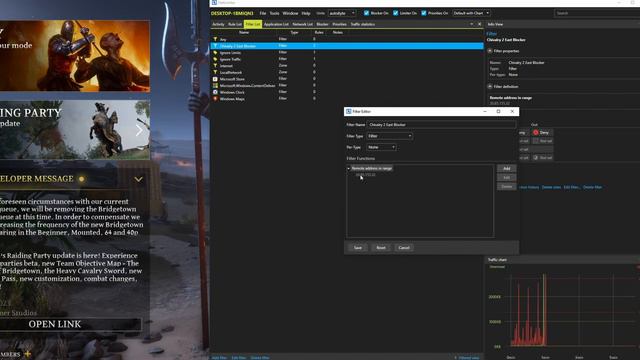Click the funnel icon of Chivalry 2 East Blocker
This screenshot has width=640, height=360.
pos(215,46)
